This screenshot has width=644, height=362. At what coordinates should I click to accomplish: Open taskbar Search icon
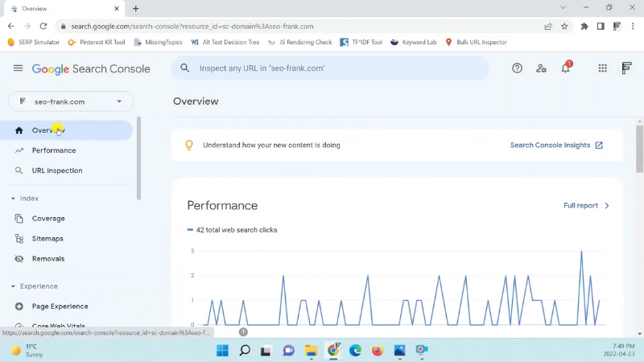tap(245, 351)
